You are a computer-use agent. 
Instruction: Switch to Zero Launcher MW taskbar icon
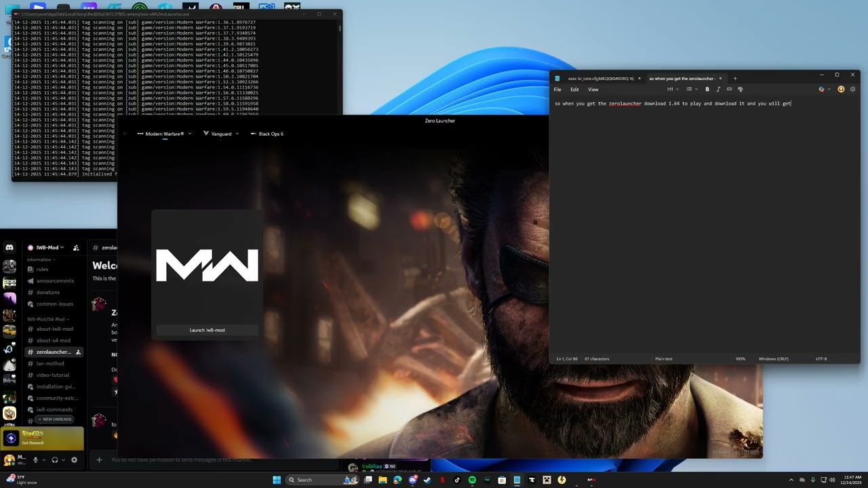point(591,480)
